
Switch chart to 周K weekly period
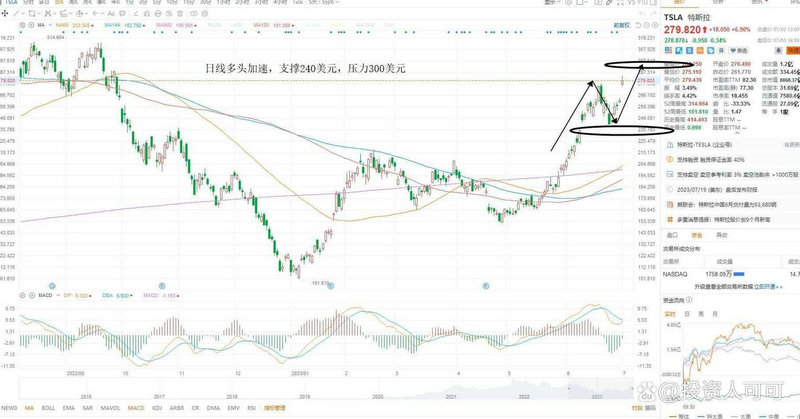(73, 3)
